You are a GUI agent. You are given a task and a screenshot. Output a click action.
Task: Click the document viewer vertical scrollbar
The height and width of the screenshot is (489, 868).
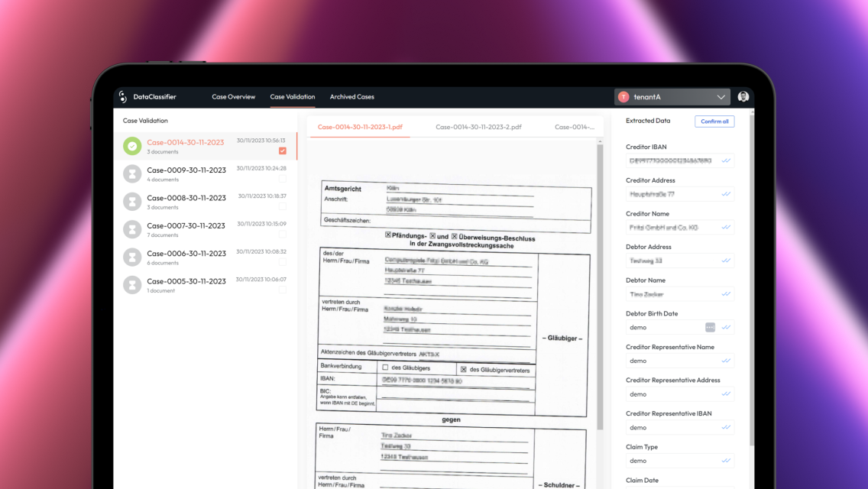pyautogui.click(x=600, y=287)
